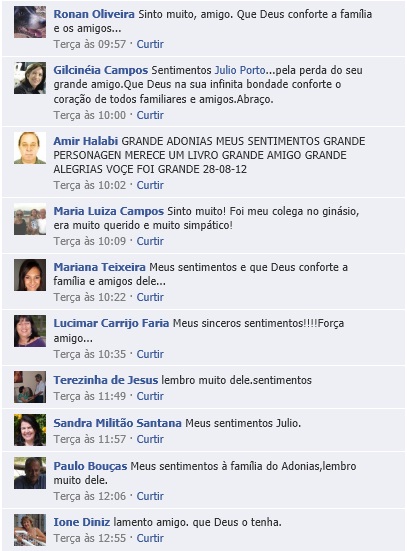Click Lucimar Carrijo Faria's avatar
This screenshot has width=407, height=551.
point(30,331)
